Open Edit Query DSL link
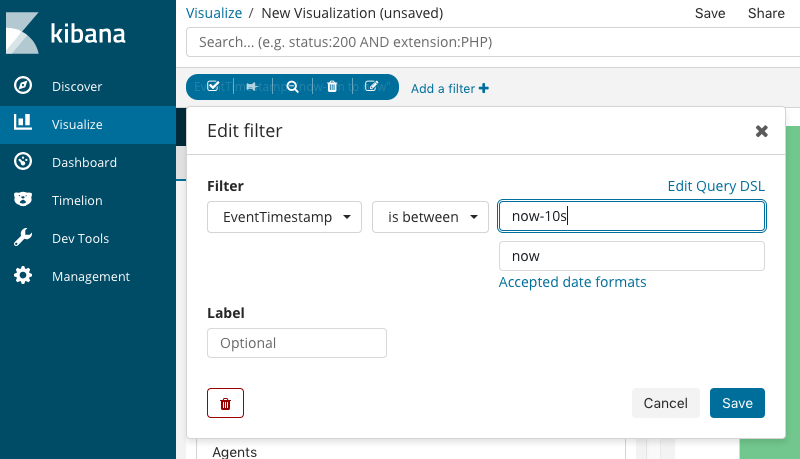 [x=716, y=186]
